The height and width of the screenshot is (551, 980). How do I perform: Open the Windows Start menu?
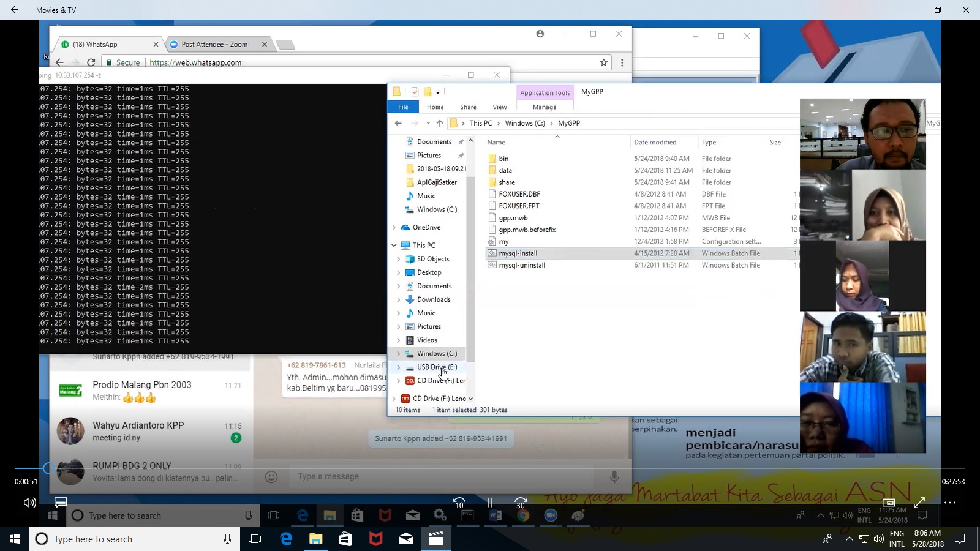(x=15, y=539)
